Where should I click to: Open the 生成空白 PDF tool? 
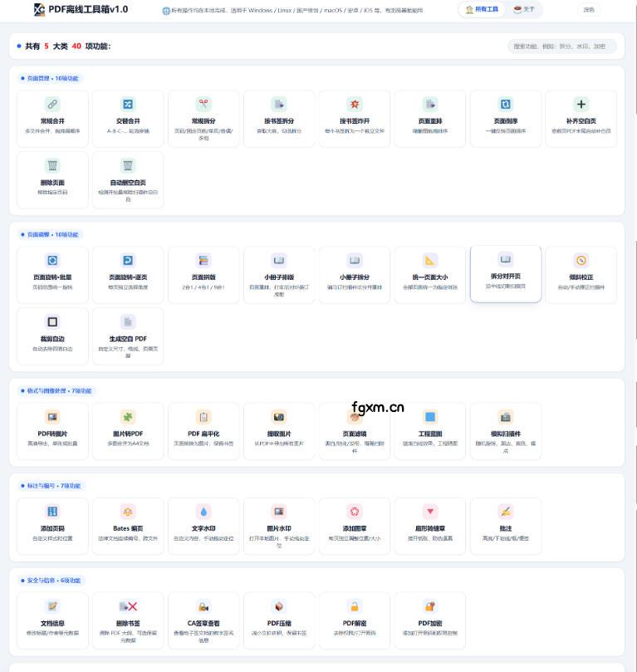tap(128, 336)
